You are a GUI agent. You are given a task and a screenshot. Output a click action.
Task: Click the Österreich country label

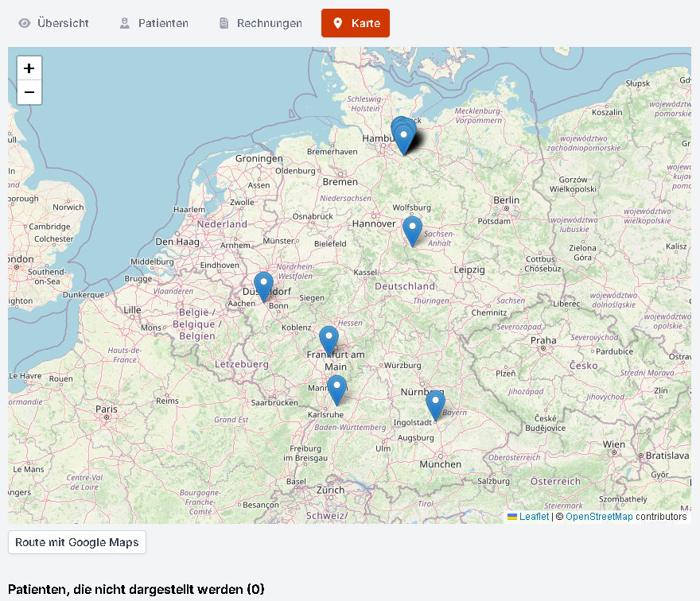click(555, 482)
